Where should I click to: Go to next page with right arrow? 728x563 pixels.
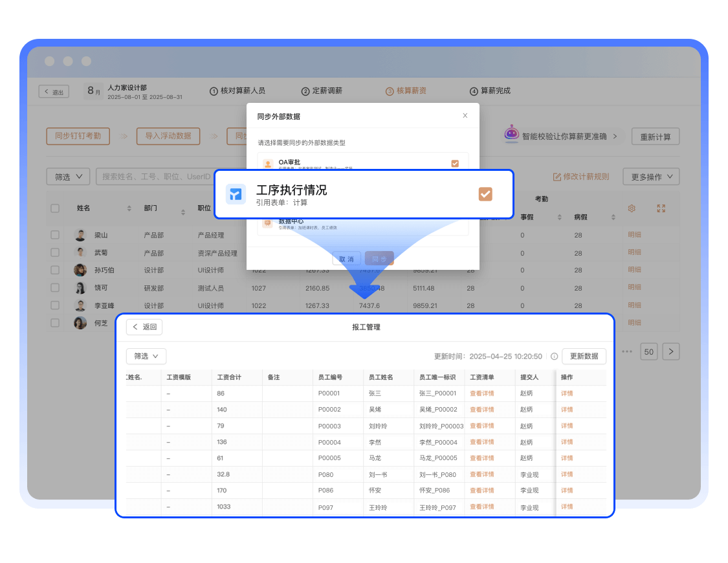tap(672, 351)
